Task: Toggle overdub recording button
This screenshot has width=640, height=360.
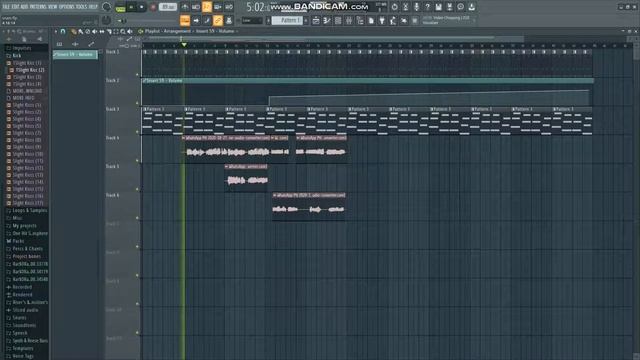Action: 218,7
